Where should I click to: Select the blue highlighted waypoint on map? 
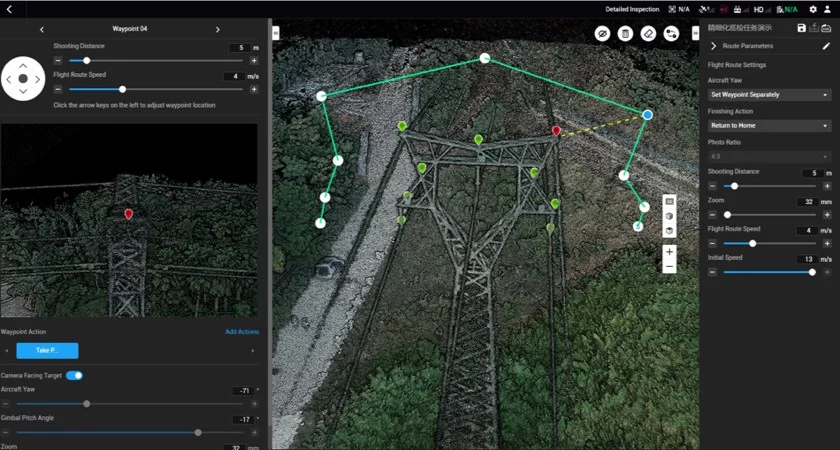(648, 115)
